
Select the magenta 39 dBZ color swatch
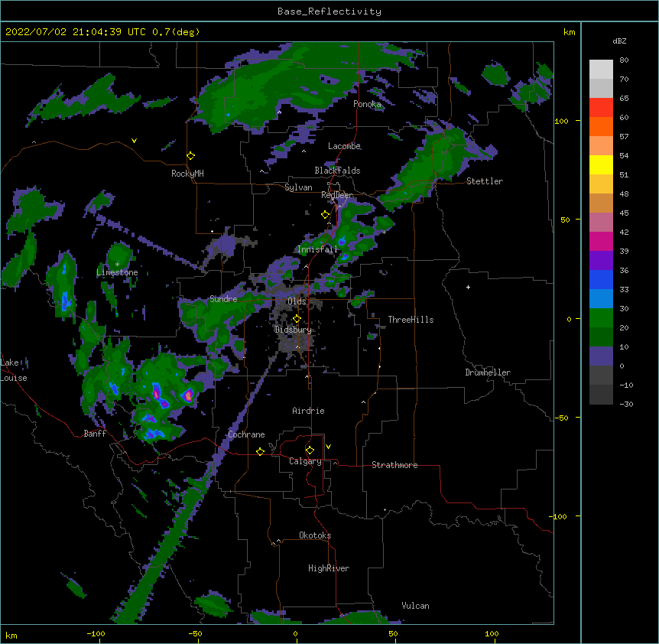coord(601,241)
